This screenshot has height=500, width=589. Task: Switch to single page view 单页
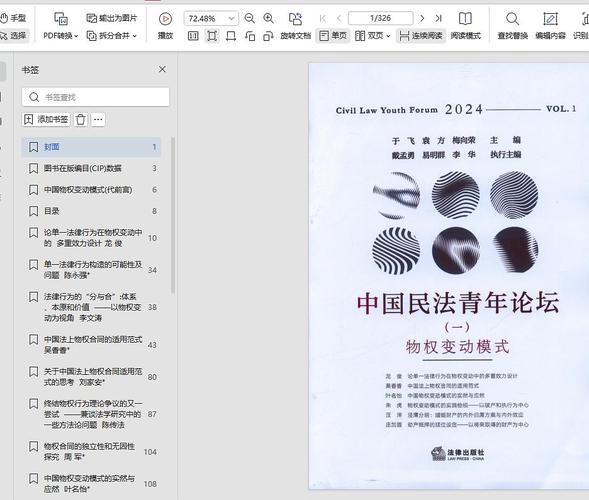333,36
